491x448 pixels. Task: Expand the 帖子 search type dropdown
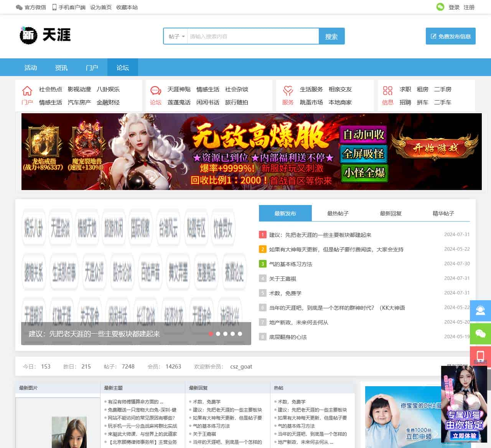click(176, 36)
